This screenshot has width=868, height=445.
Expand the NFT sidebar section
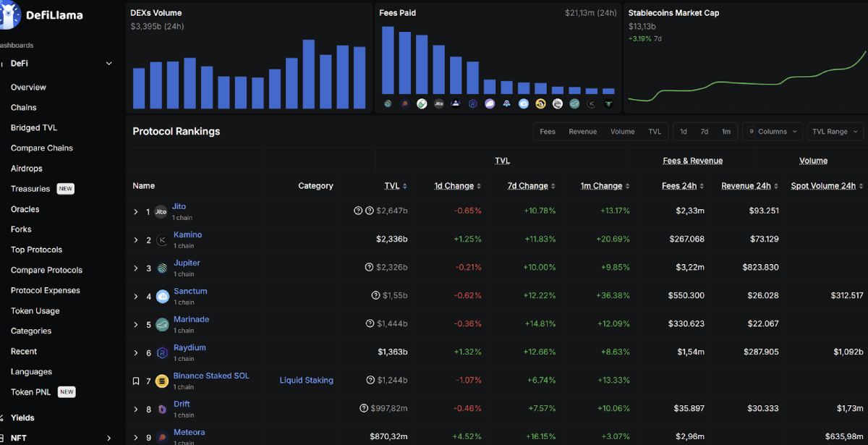[109, 438]
